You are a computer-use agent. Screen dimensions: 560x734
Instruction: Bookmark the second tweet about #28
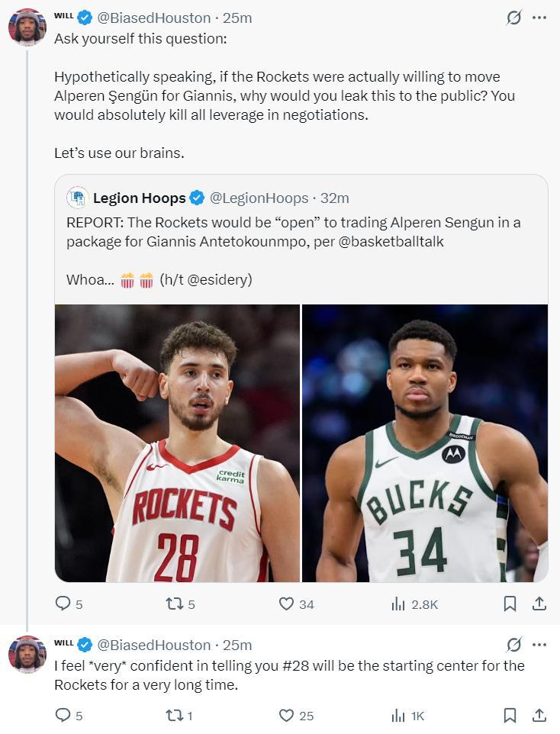pos(510,715)
